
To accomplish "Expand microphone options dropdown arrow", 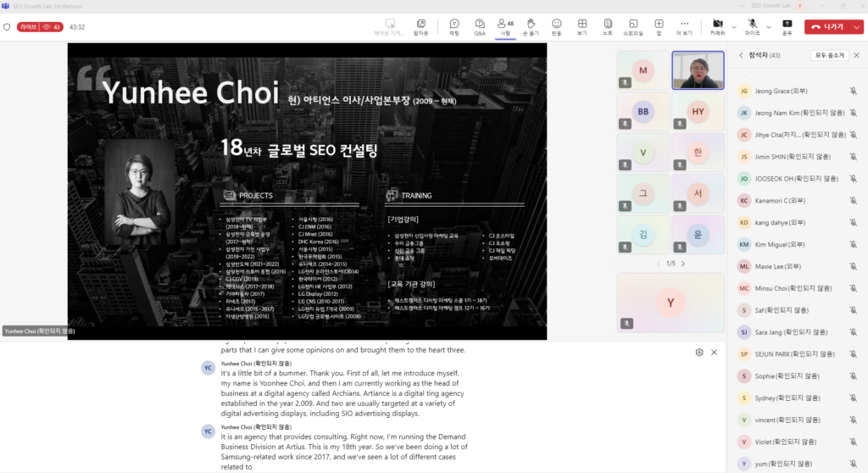I will pos(768,26).
